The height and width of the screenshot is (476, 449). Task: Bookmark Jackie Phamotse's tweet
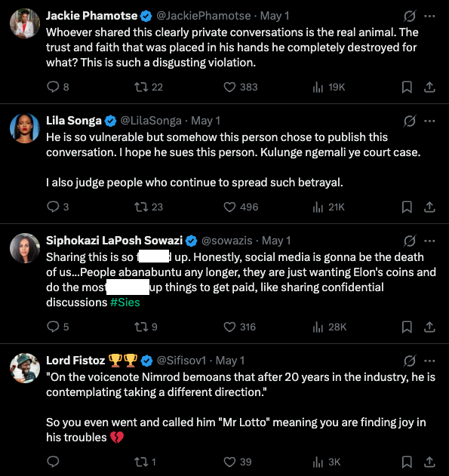407,87
